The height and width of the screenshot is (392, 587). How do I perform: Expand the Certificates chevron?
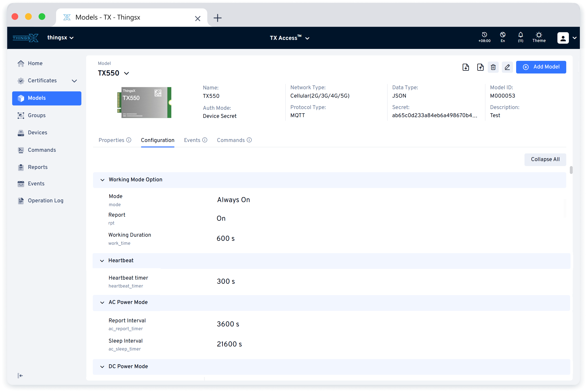(74, 81)
